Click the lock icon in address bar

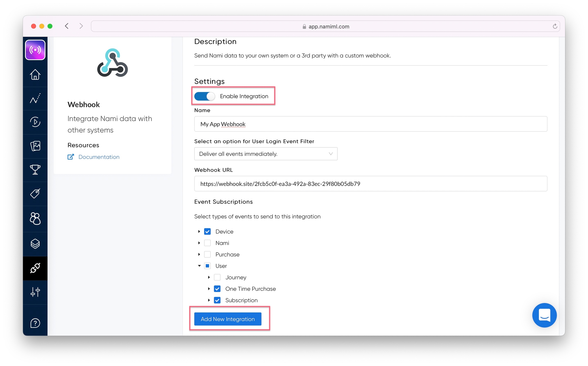click(304, 27)
